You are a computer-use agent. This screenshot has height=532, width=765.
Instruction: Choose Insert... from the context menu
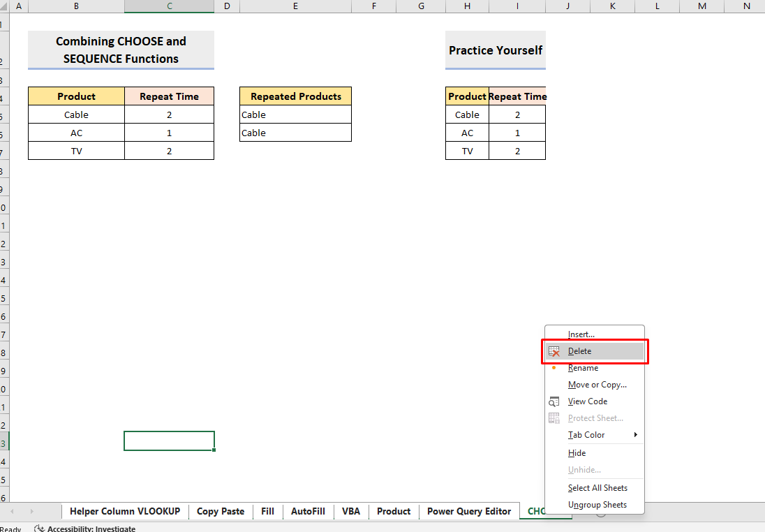581,334
